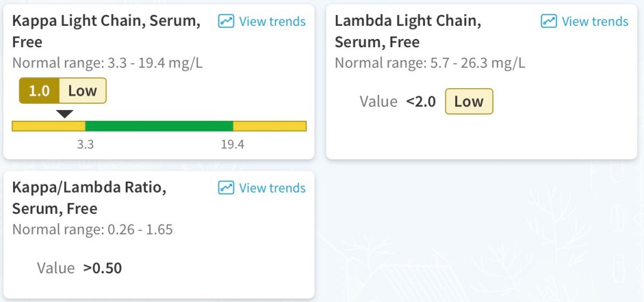The height and width of the screenshot is (302, 644).
Task: Click the 19.4 upper limit label
Action: (232, 144)
